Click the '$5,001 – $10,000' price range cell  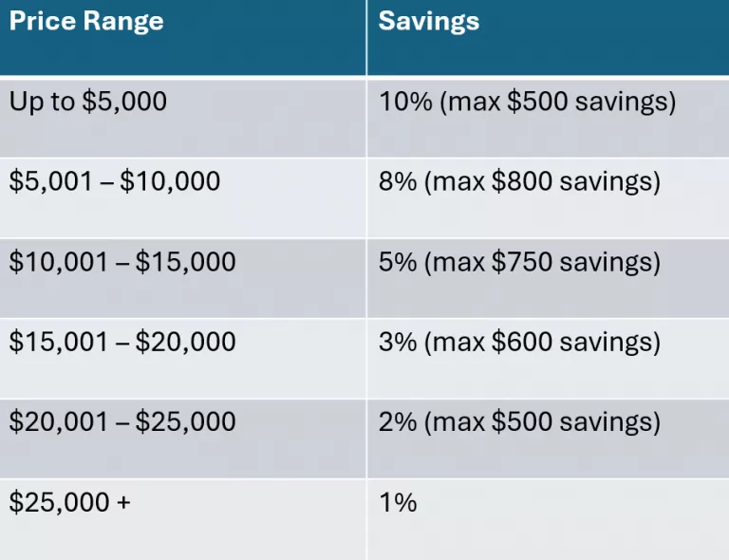coord(115,181)
